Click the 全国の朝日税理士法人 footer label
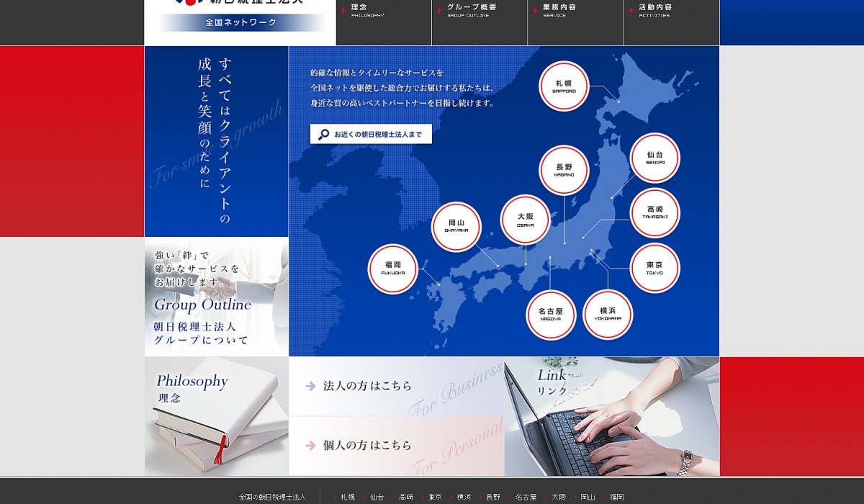Screen dimensions: 864x504 [x=272, y=497]
